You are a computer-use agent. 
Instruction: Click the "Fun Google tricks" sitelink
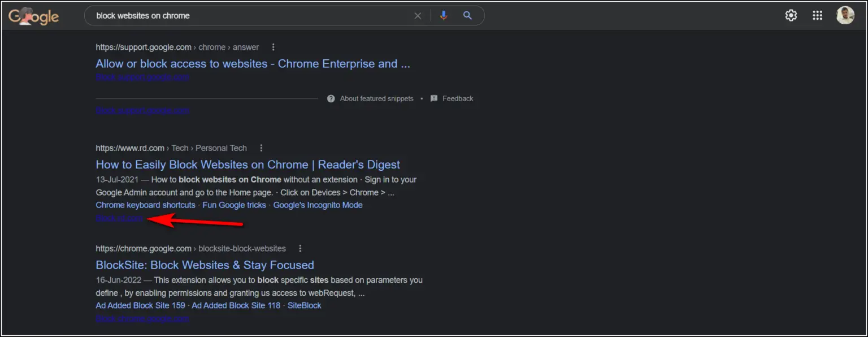click(234, 205)
